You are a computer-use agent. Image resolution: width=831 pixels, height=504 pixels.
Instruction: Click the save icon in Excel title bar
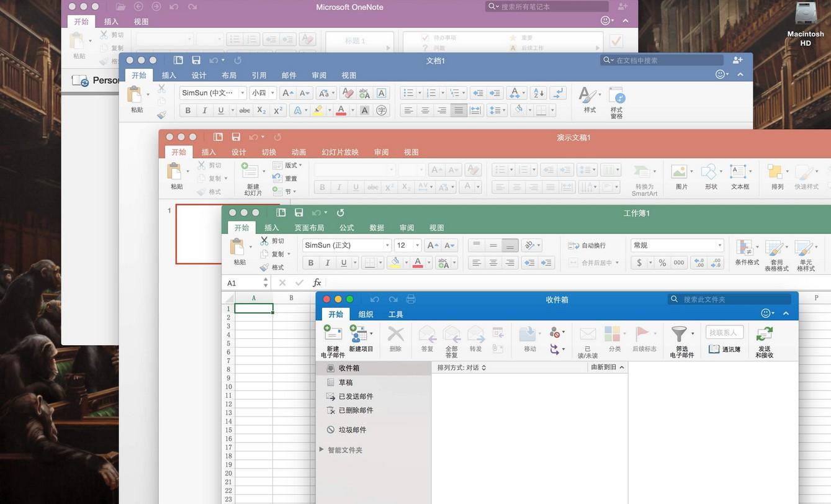(x=299, y=213)
